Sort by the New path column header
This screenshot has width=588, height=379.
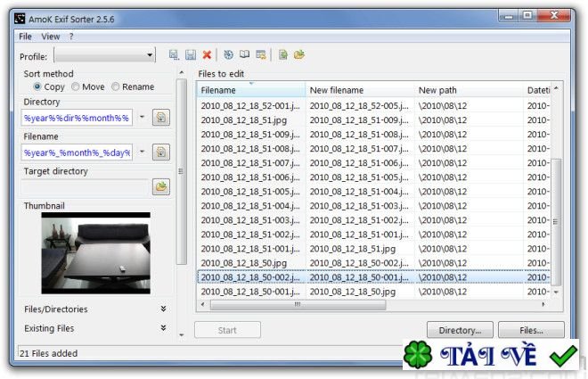coord(469,90)
